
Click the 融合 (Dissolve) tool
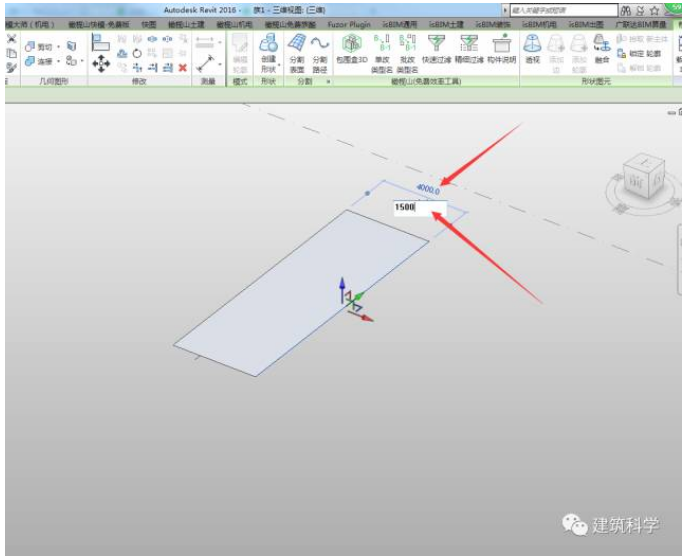(x=602, y=49)
